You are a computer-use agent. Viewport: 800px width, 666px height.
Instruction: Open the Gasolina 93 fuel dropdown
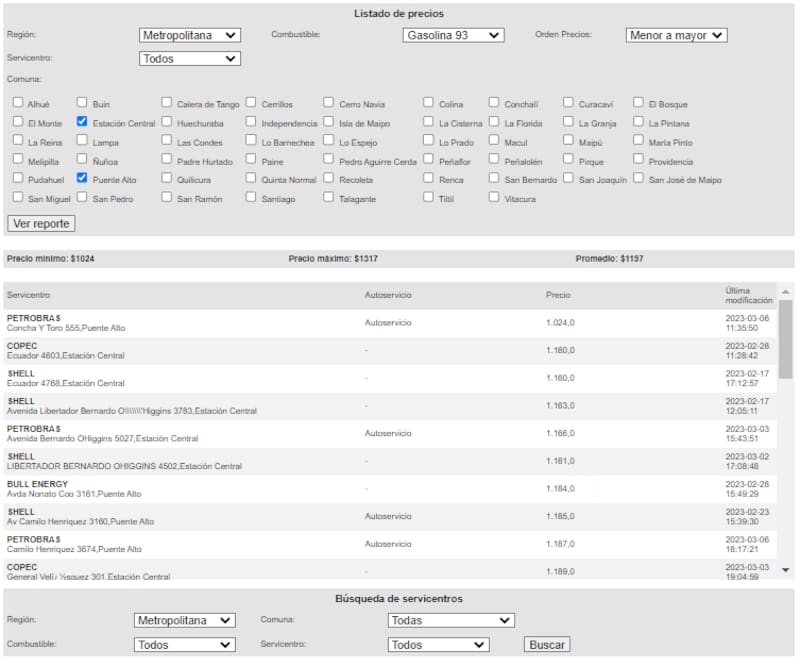(453, 35)
